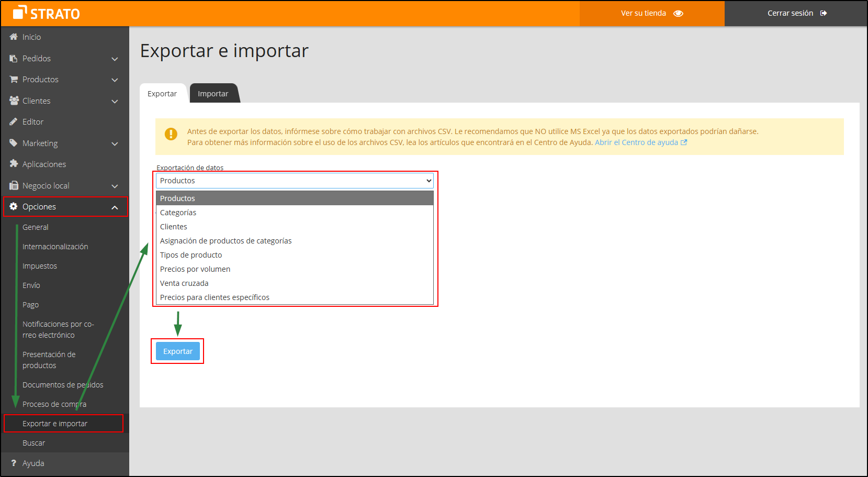Click the Negocio local calculator icon
The width and height of the screenshot is (868, 477).
(x=13, y=185)
